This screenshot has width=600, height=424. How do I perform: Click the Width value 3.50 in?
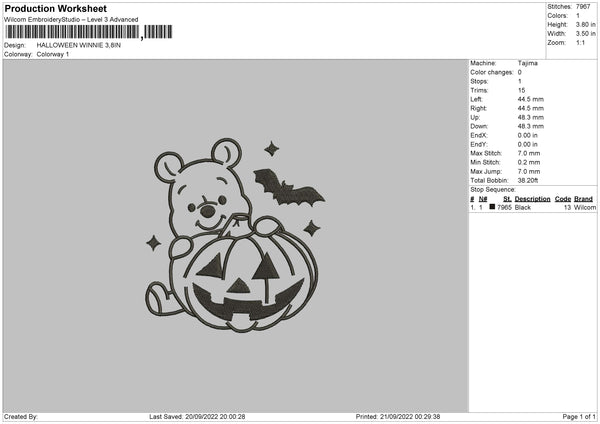pos(586,34)
